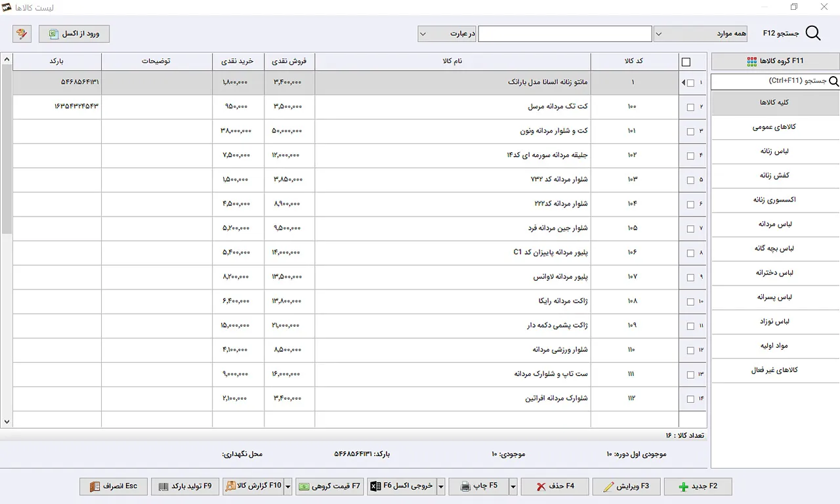Image resolution: width=840 pixels, height=504 pixels.
Task: Click the search icon in group search box
Action: pyautogui.click(x=834, y=81)
